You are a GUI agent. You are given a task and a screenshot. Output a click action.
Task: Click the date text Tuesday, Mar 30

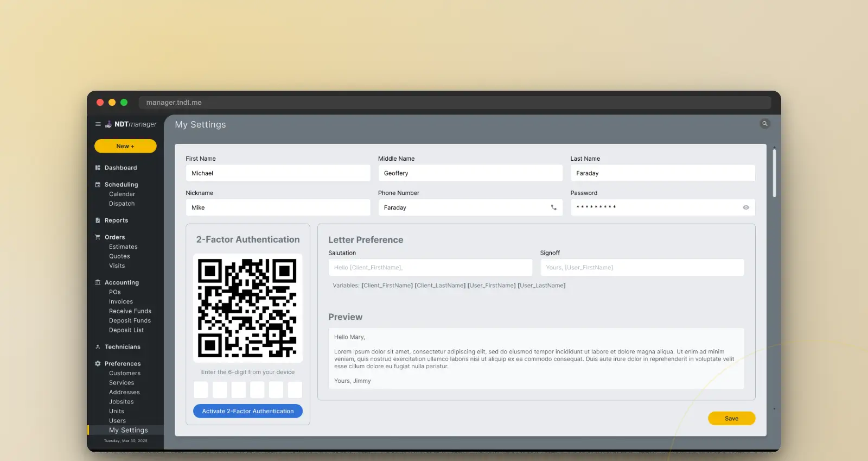coord(125,441)
